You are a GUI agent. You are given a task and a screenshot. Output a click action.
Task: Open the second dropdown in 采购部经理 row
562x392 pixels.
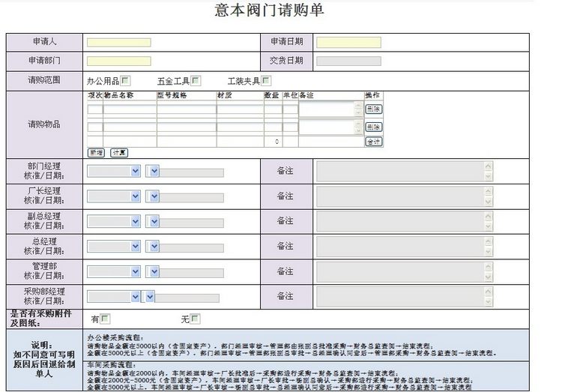coord(148,297)
